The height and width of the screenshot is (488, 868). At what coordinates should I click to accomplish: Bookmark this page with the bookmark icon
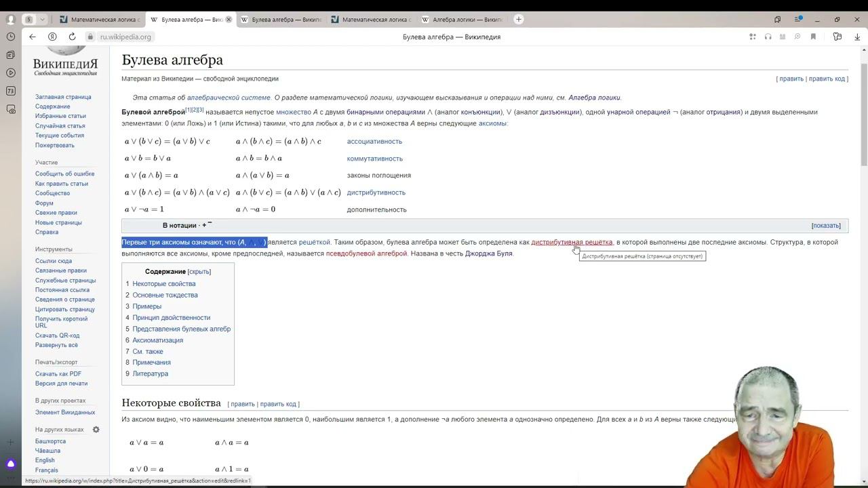[x=813, y=37]
